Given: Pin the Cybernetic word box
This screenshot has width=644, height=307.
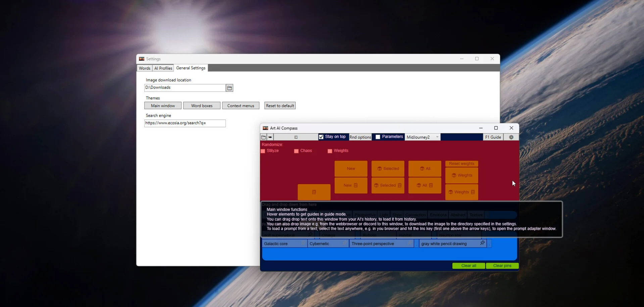Looking at the screenshot, I should [x=345, y=243].
